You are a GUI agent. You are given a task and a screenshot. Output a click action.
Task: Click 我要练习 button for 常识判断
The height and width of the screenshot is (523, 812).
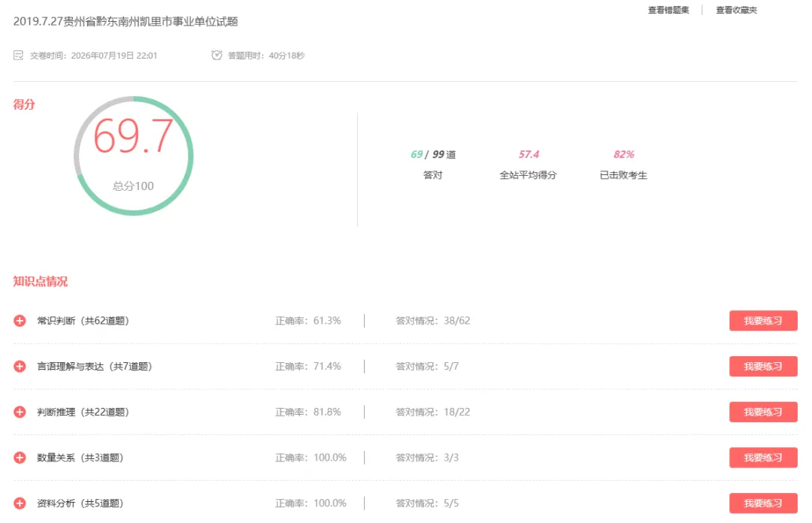click(x=763, y=321)
